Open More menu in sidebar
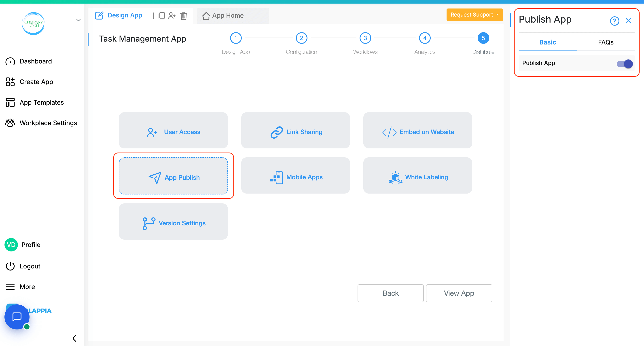This screenshot has height=346, width=644. pos(27,287)
